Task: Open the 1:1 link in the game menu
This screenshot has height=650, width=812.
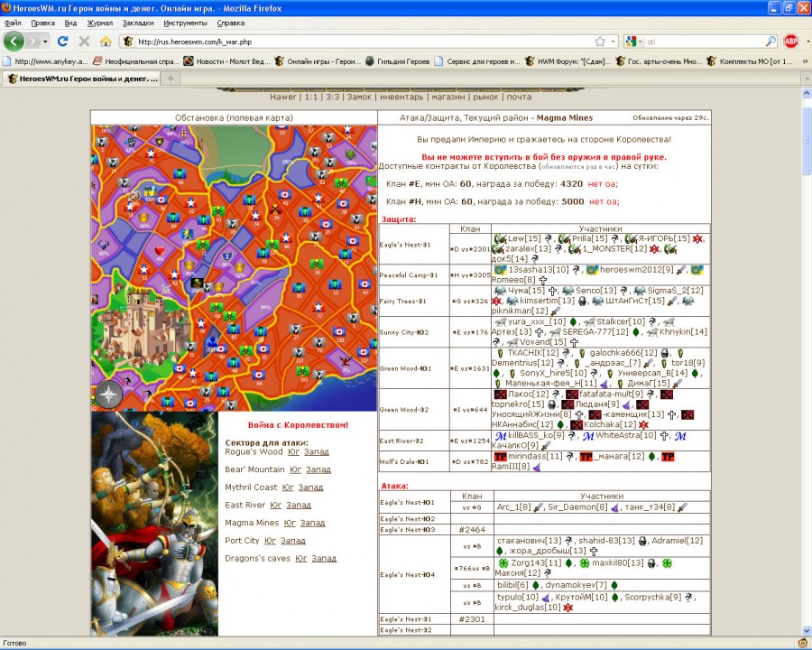Action: coord(311,97)
